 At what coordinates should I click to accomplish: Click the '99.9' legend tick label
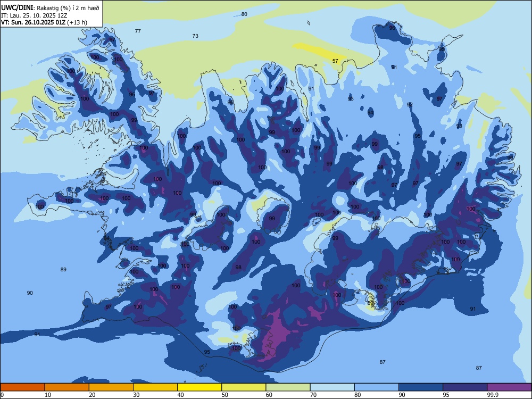(492, 395)
